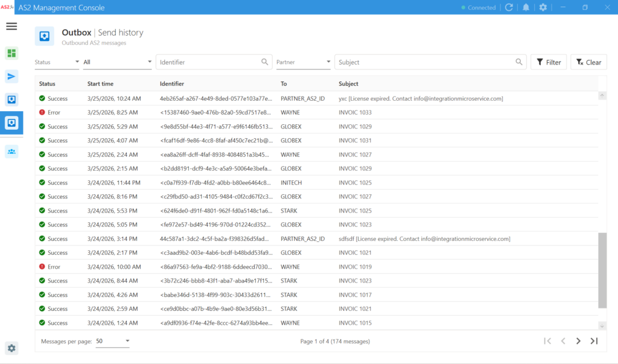Viewport: 618px width, 364px height.
Task: Open the settings gear at sidebar bottom
Action: pos(11,348)
